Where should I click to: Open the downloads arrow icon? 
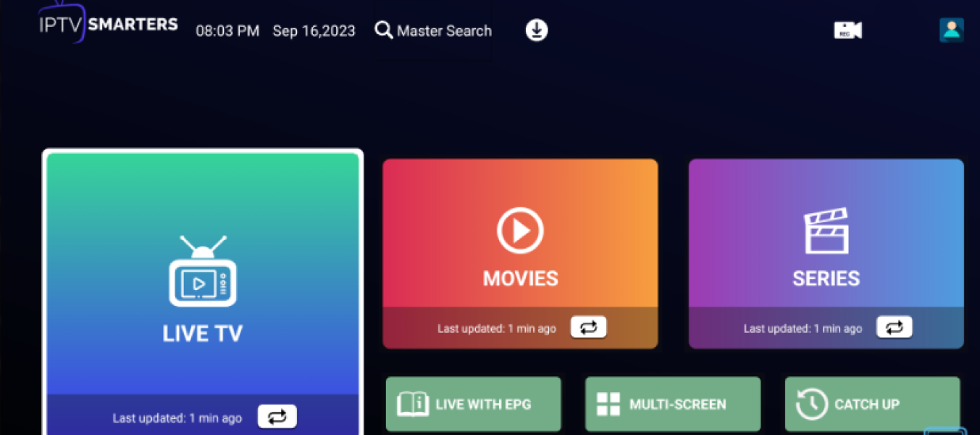click(x=536, y=30)
